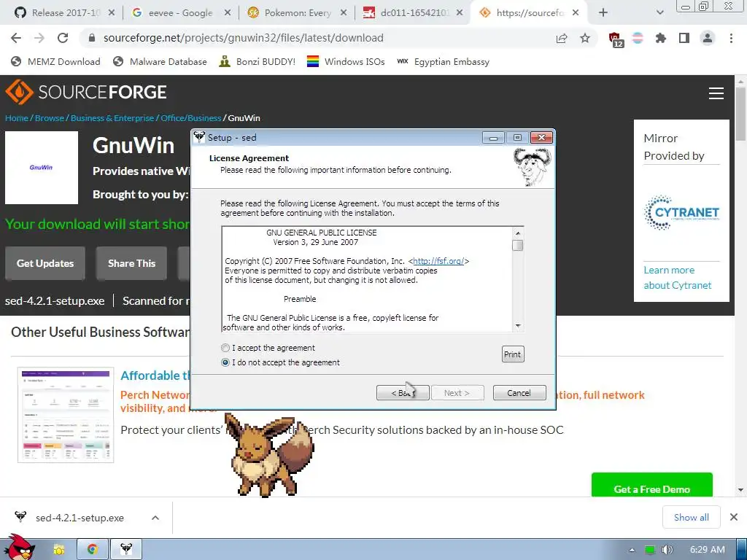Click the 6:29 AM taskbar clock
The height and width of the screenshot is (560, 747).
(x=708, y=550)
